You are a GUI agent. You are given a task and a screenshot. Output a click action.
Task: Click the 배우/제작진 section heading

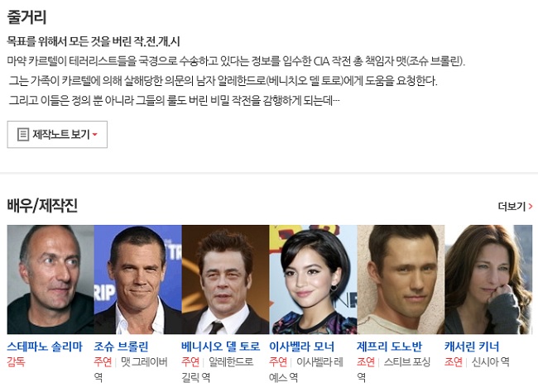coord(42,206)
